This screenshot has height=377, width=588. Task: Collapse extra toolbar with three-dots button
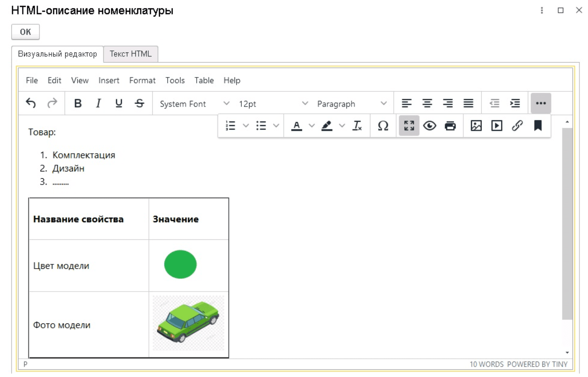coord(541,103)
